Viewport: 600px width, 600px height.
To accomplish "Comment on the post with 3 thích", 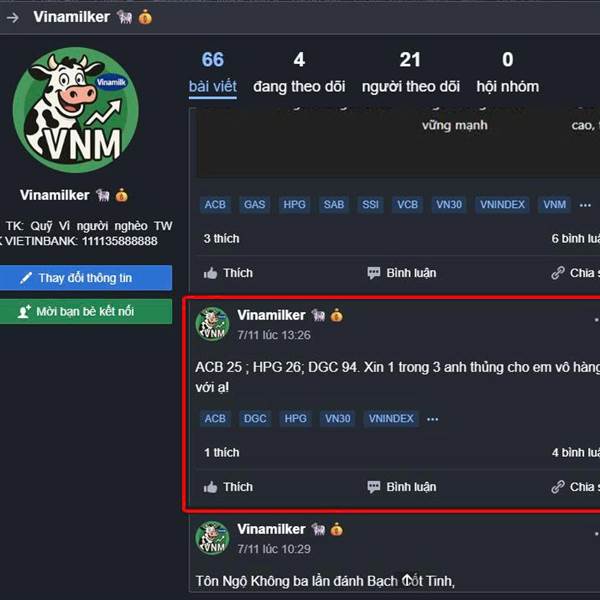I will tap(402, 273).
